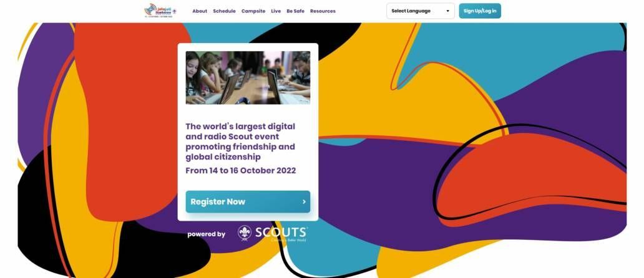The image size is (644, 278).
Task: Select Live in the navigation bar
Action: click(x=276, y=11)
